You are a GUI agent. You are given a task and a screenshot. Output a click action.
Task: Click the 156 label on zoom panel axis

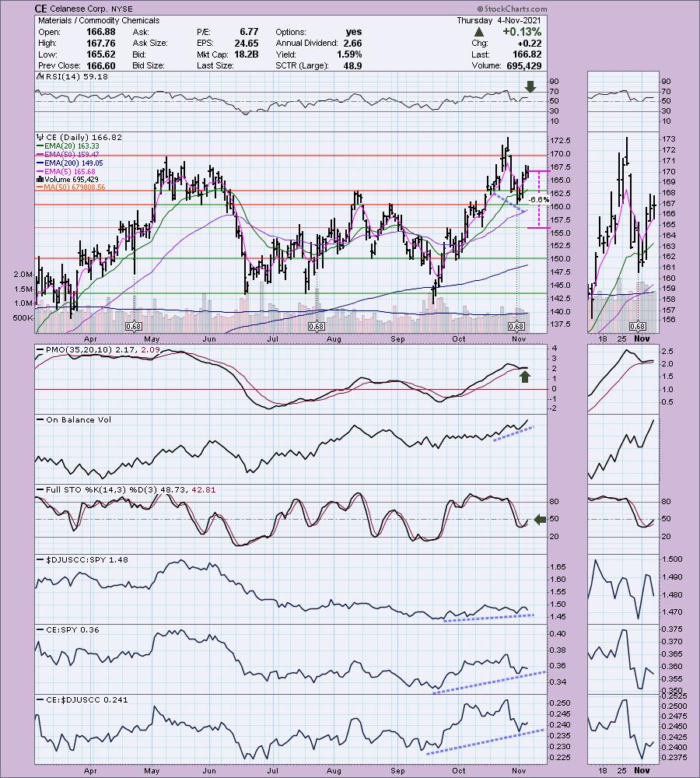pyautogui.click(x=668, y=320)
